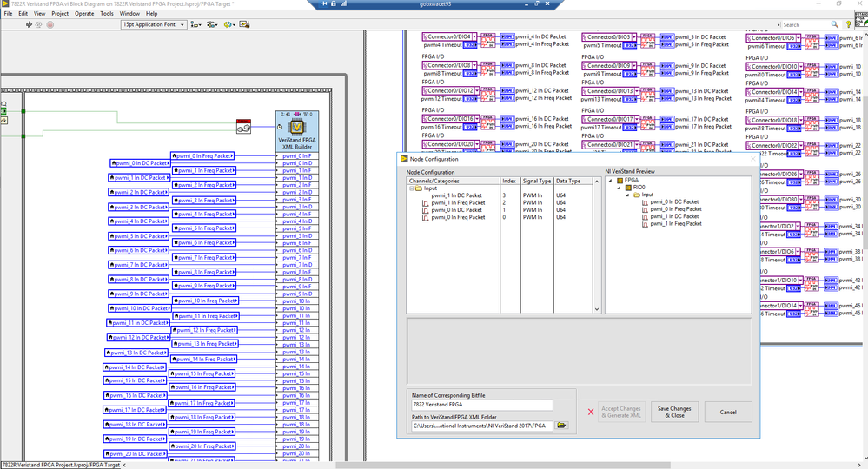Click the Index column header

(x=510, y=181)
